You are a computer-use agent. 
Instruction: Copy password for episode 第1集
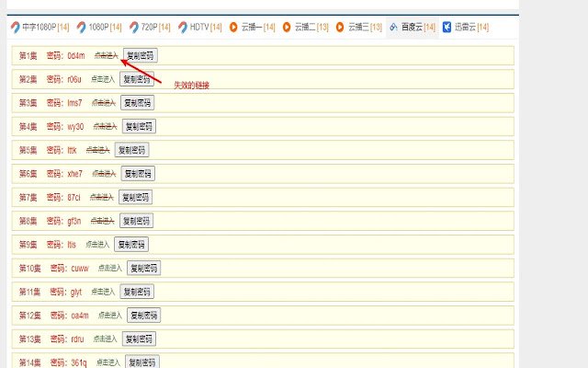click(x=141, y=55)
